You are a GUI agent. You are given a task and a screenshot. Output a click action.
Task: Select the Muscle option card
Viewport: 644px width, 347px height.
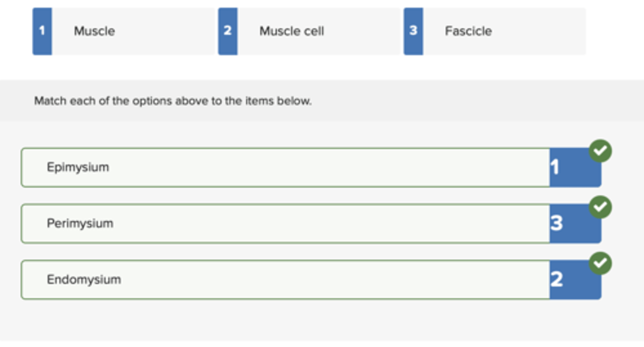tap(123, 31)
